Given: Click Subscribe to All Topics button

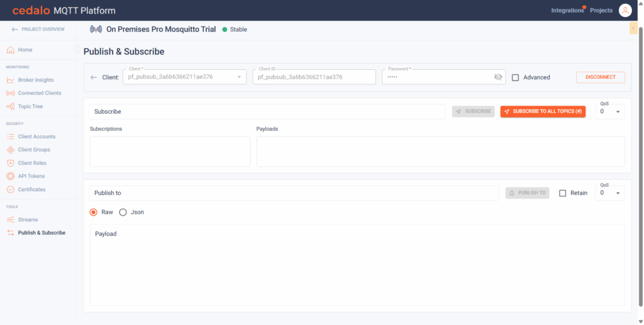Looking at the screenshot, I should click(543, 111).
